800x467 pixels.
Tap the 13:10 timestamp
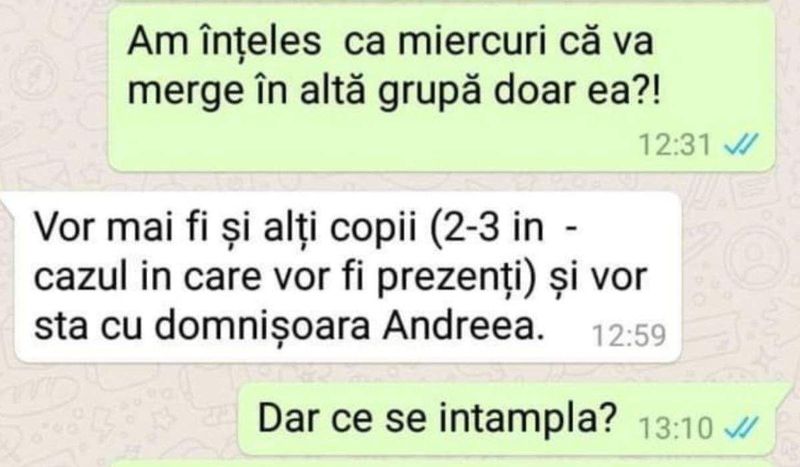pyautogui.click(x=676, y=428)
